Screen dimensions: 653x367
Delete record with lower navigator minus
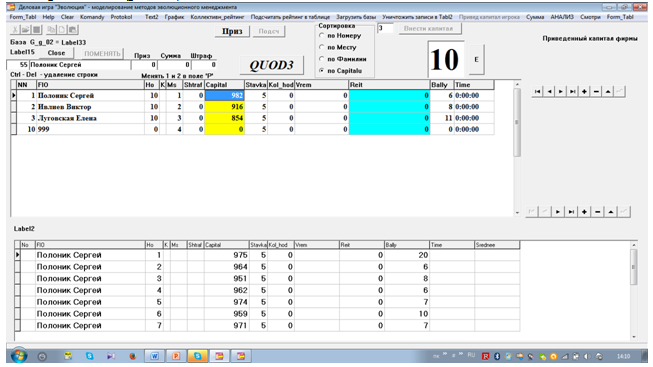click(597, 212)
